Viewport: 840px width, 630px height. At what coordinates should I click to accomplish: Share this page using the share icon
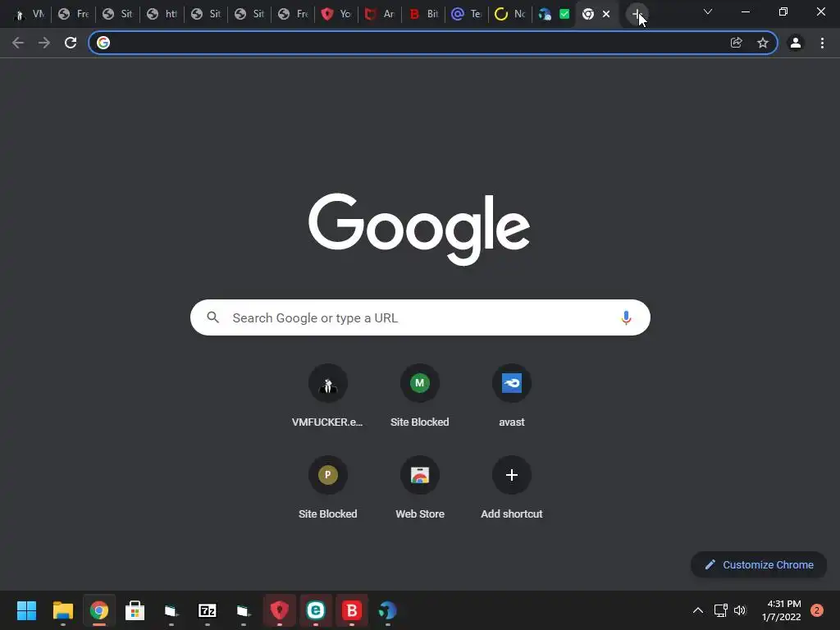[x=737, y=43]
